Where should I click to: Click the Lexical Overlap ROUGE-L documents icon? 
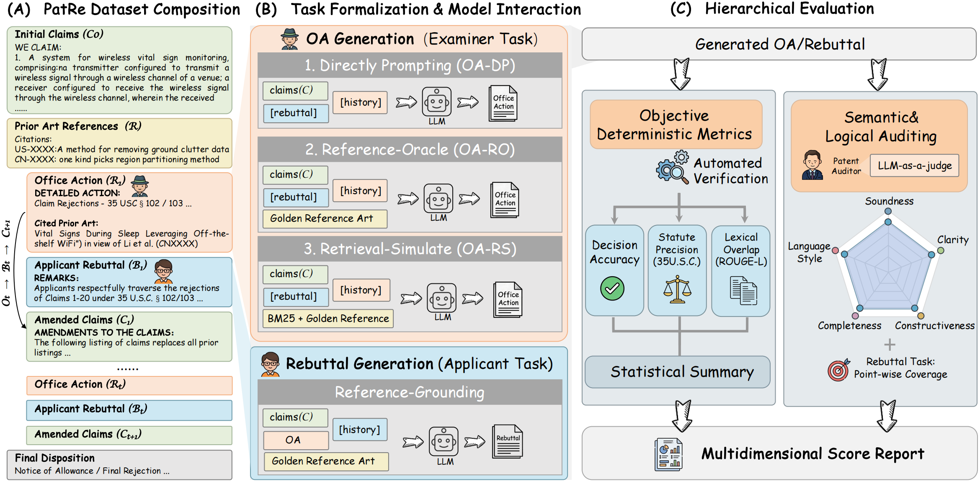743,290
